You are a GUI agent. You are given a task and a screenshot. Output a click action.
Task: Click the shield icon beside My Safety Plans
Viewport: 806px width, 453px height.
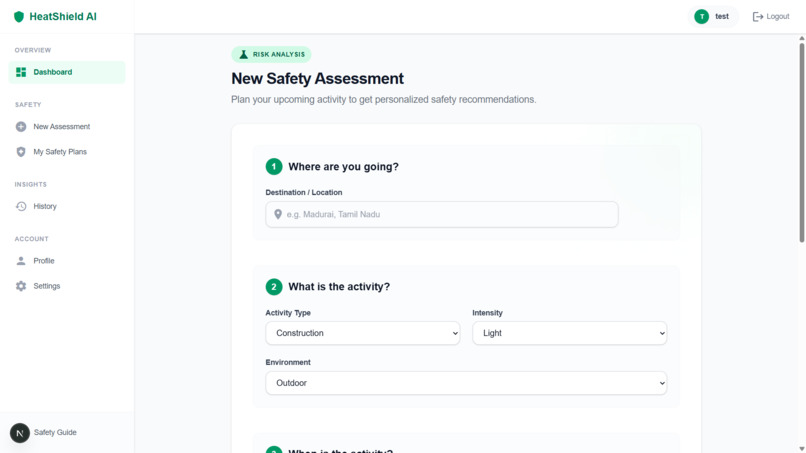pos(21,152)
